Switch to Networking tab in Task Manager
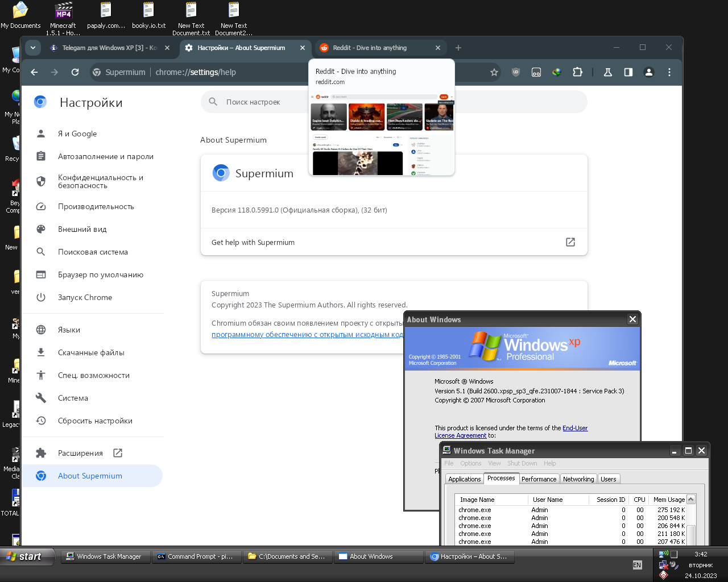This screenshot has height=582, width=728. [578, 479]
